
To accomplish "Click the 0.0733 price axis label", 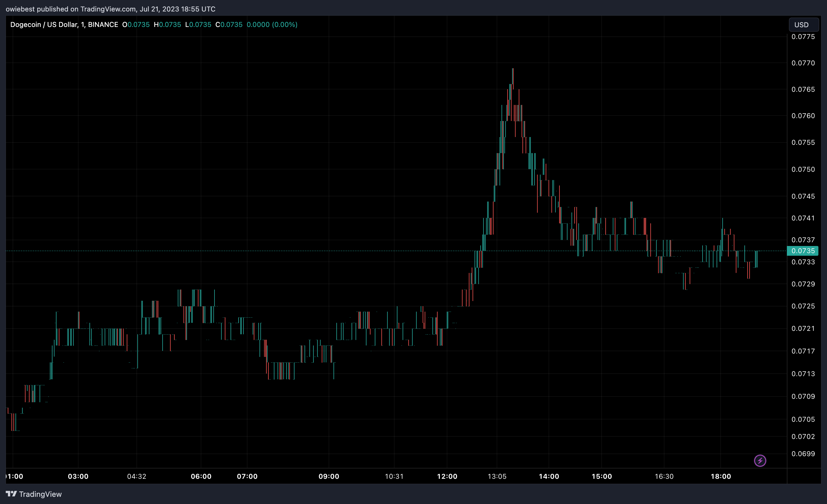I will 803,262.
